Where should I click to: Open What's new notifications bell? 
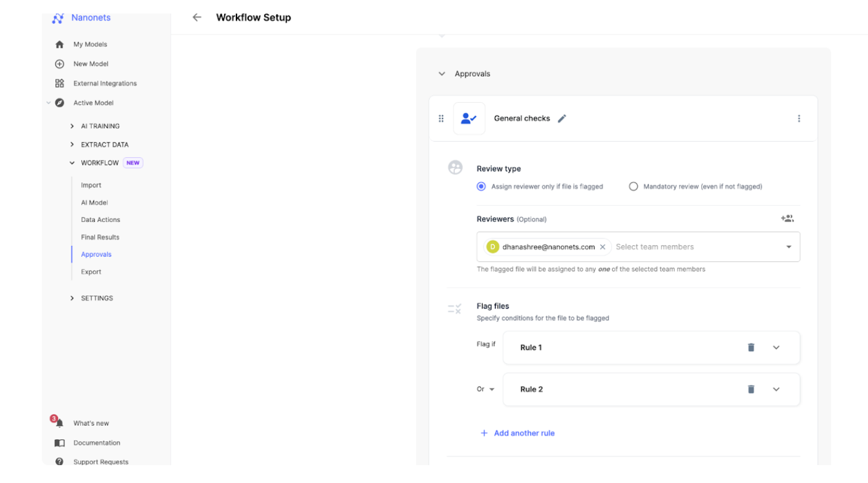[59, 423]
